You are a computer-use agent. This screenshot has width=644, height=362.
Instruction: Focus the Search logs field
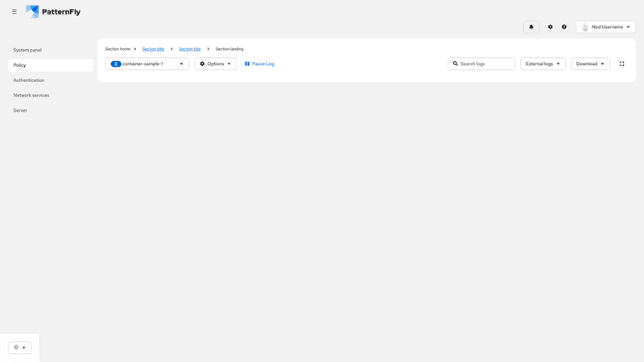point(481,64)
